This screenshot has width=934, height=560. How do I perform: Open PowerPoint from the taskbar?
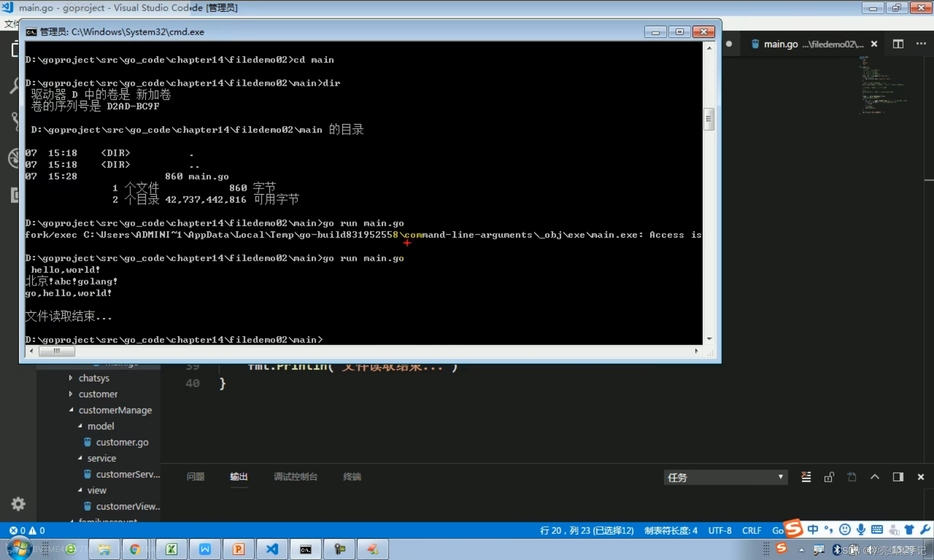coord(238,549)
